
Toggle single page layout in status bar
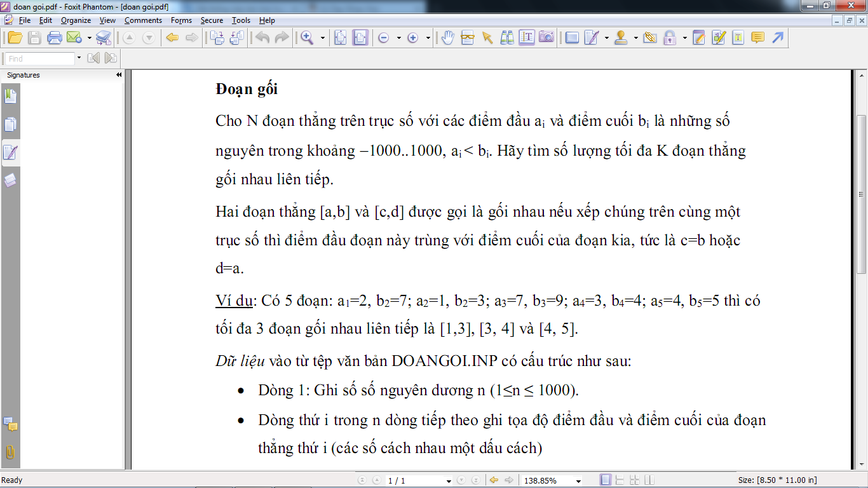(x=606, y=480)
